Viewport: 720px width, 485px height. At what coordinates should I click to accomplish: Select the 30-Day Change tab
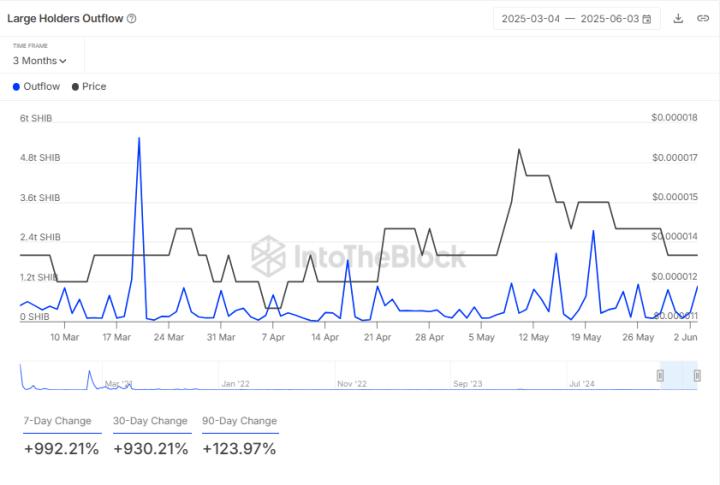(x=150, y=421)
